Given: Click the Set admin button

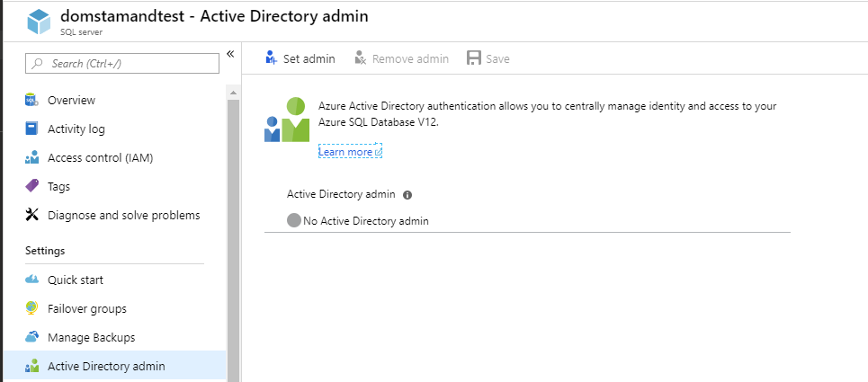Looking at the screenshot, I should pyautogui.click(x=300, y=58).
